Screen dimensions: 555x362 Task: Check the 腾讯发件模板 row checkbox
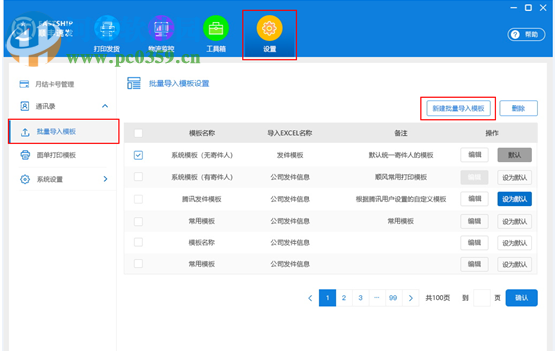tap(138, 199)
